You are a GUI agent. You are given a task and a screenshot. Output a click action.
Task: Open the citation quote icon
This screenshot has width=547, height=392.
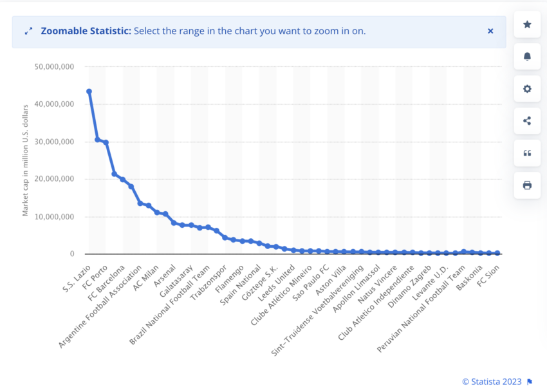click(527, 153)
